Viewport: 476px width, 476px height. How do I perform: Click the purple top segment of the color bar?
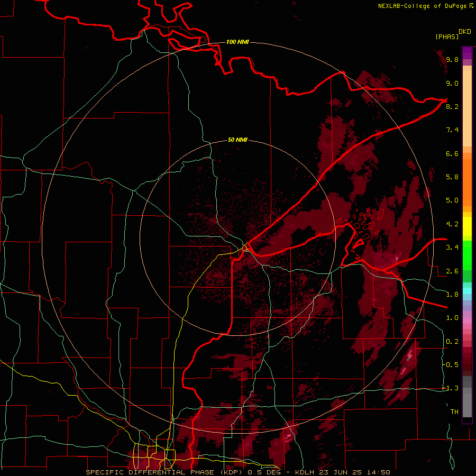[x=467, y=53]
